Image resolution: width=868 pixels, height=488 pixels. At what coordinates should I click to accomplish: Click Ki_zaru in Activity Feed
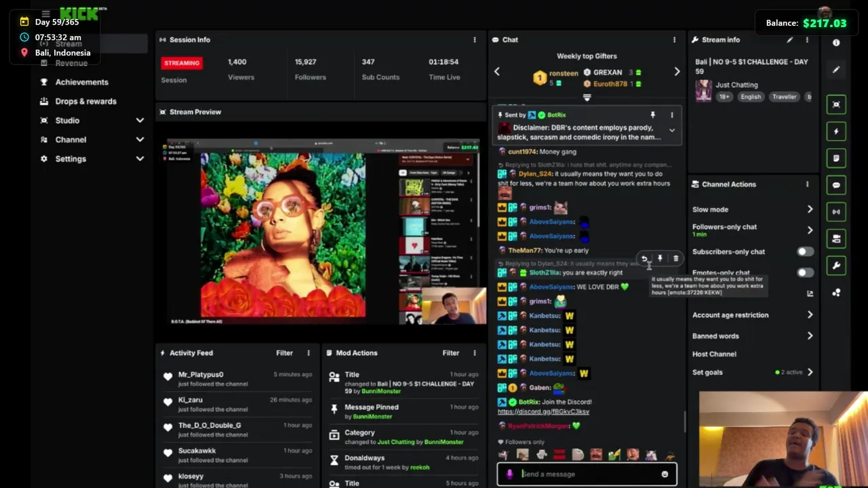click(x=190, y=400)
